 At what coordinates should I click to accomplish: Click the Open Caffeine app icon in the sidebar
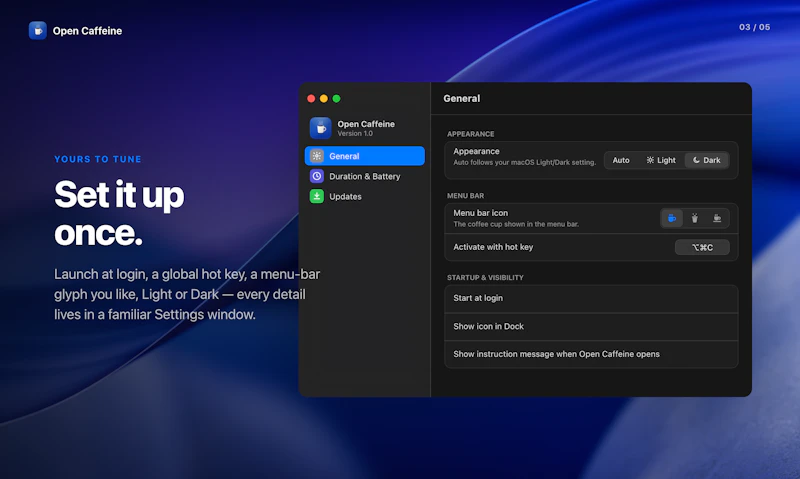320,128
